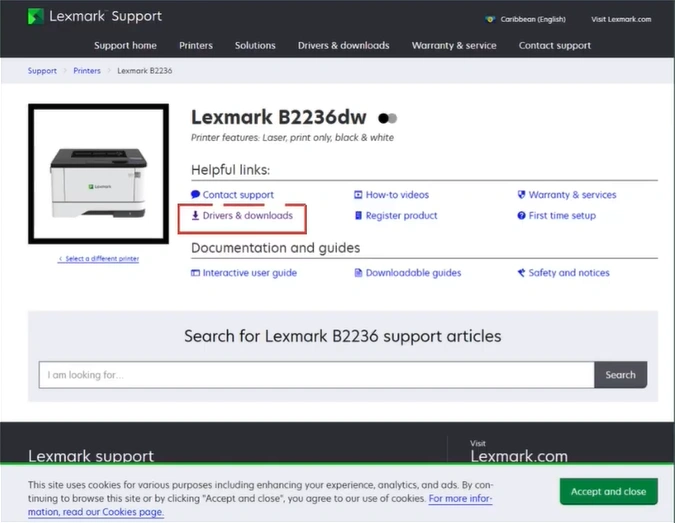675x523 pixels.
Task: Click the Interactive user guide book icon
Action: pyautogui.click(x=196, y=273)
